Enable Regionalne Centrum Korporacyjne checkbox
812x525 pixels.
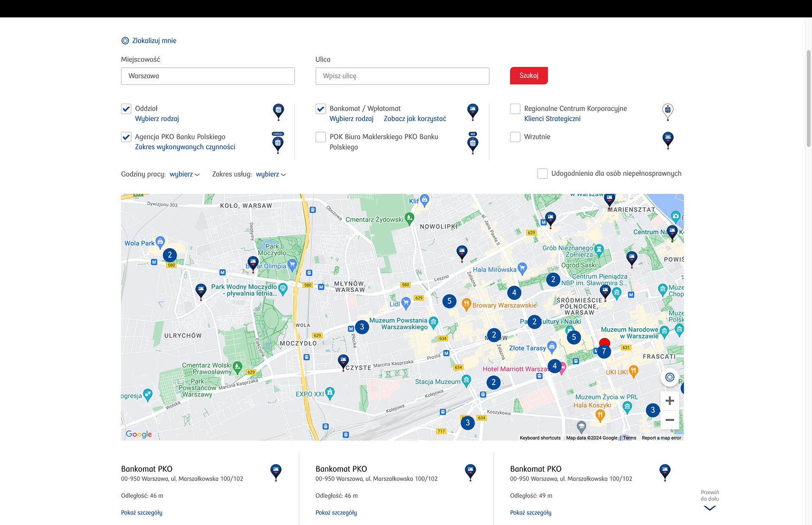coord(515,109)
